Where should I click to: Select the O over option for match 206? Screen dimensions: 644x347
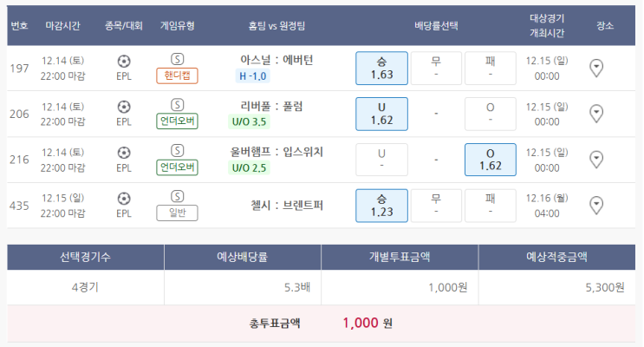pos(490,114)
